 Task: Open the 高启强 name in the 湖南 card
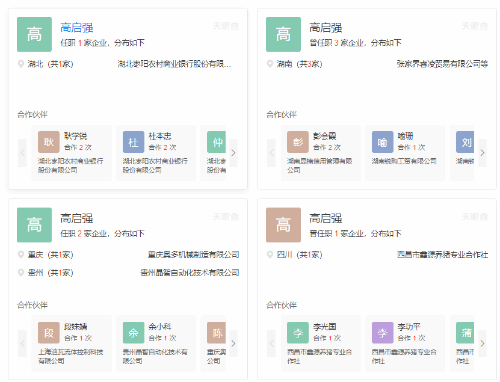tap(326, 28)
